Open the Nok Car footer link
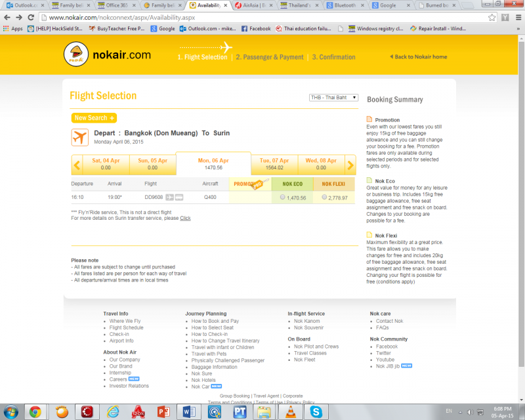The height and width of the screenshot is (420, 525). (x=200, y=387)
